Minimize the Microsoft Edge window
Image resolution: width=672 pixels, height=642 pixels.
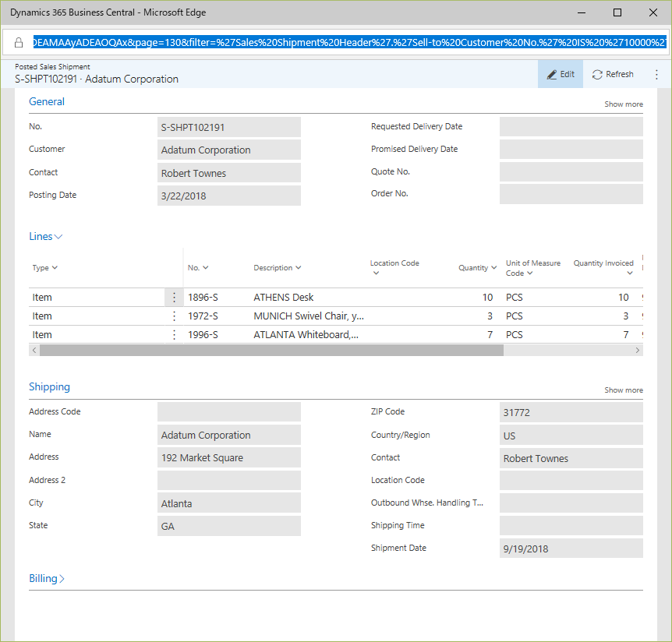582,12
